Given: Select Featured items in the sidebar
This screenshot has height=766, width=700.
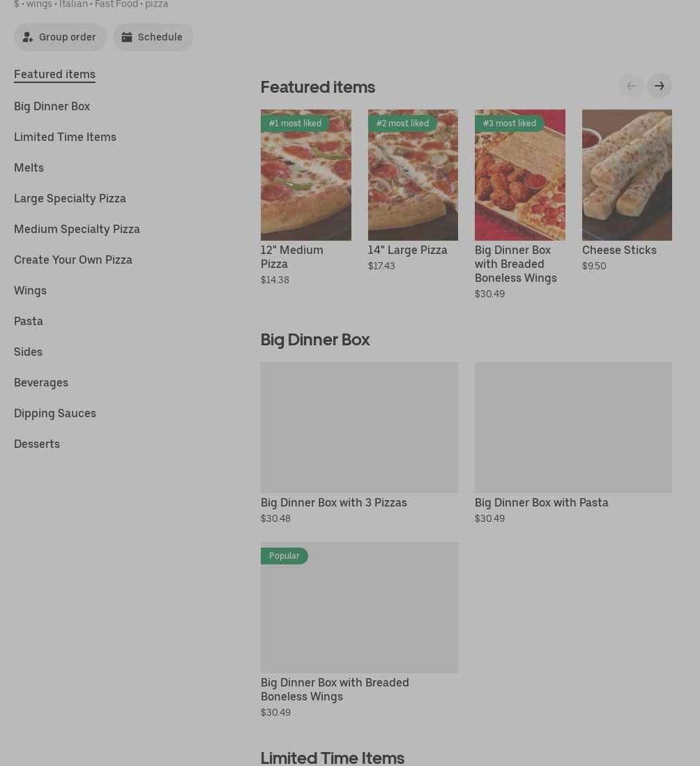Looking at the screenshot, I should (54, 74).
